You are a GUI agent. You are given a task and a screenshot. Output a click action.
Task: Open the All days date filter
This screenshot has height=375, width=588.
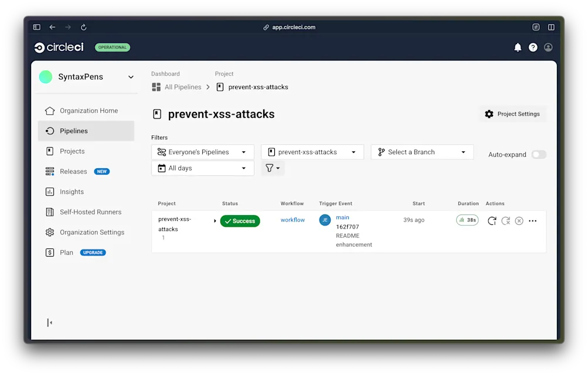(202, 168)
